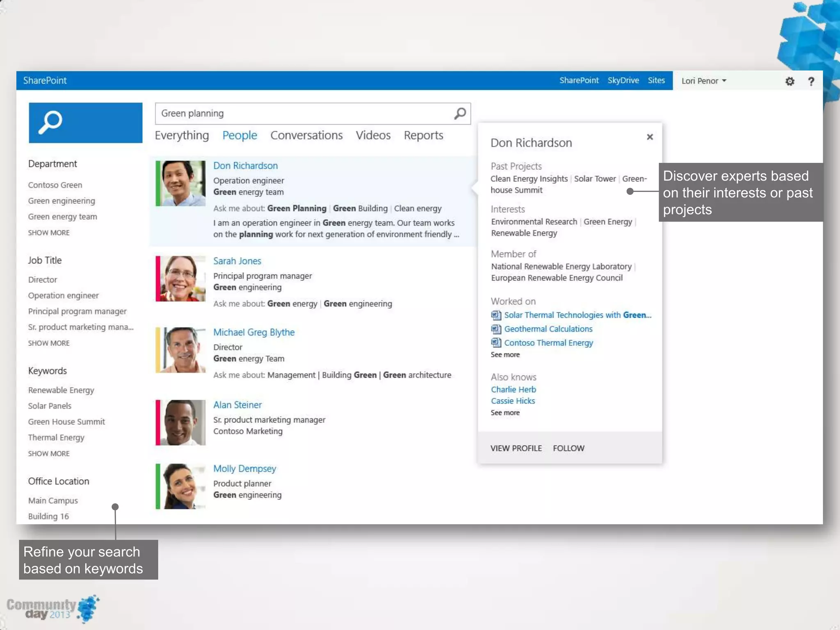Click Word icon beside Solar Thermal Technologies
Image resolution: width=840 pixels, height=630 pixels.
click(x=496, y=315)
